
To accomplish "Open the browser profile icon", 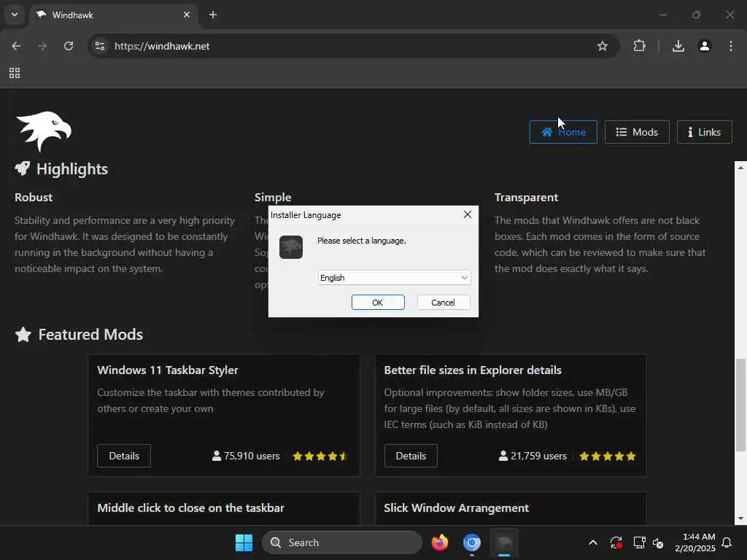I will pos(705,46).
